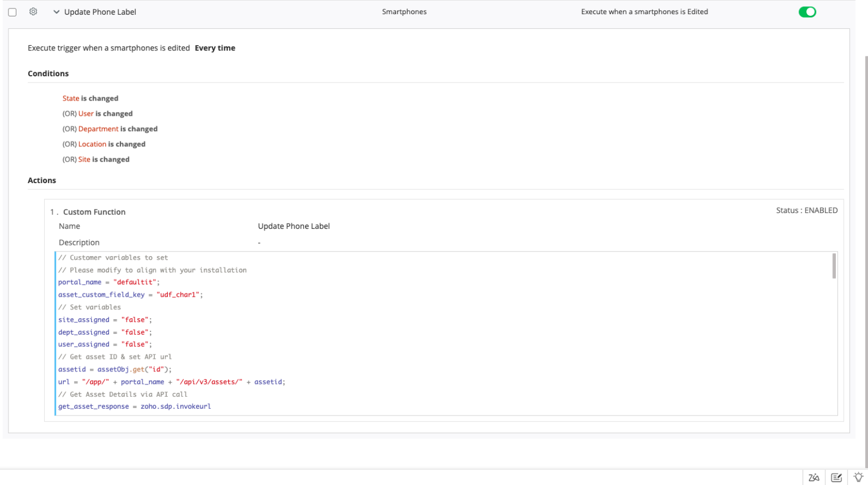The height and width of the screenshot is (485, 868).
Task: Collapse the Update Phone Label trigger details
Action: [x=56, y=12]
